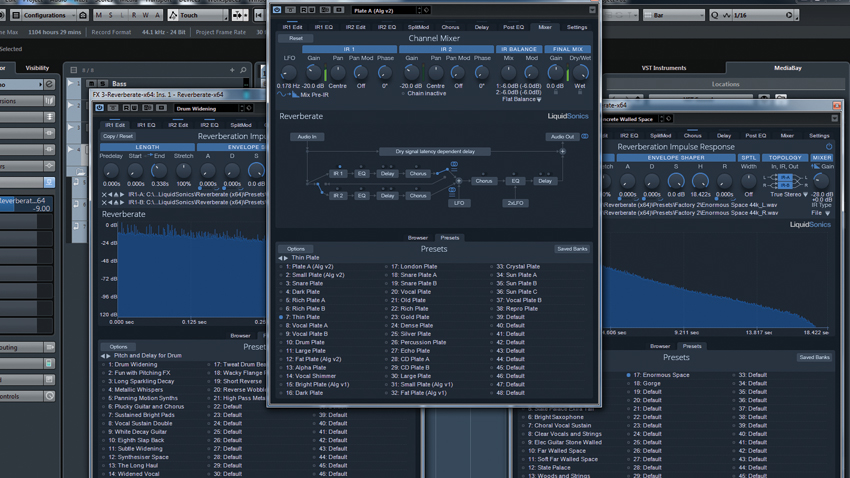Select preset 17: London Plate
Viewport: 850px width, 478px height.
414,267
